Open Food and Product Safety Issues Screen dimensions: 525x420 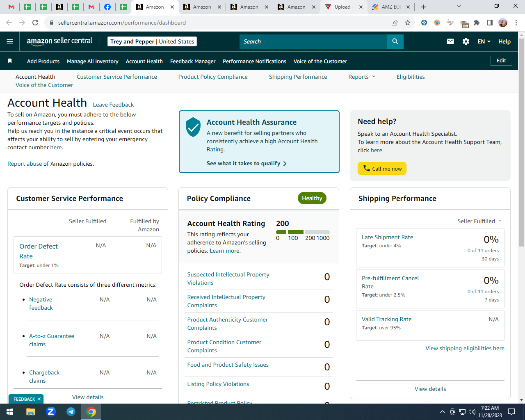point(228,365)
